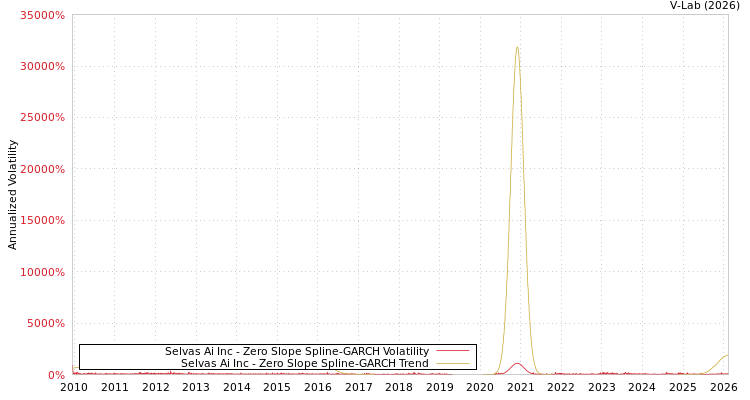The width and height of the screenshot is (750, 400).
Task: Click the 2015 x-axis label
Action: [x=277, y=388]
